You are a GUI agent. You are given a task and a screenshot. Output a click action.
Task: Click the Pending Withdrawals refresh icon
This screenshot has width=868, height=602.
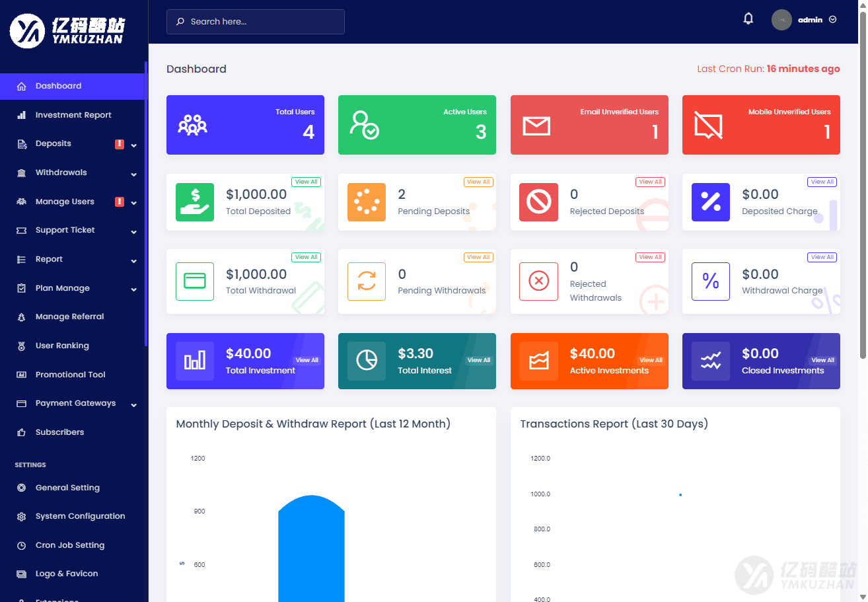pos(367,282)
